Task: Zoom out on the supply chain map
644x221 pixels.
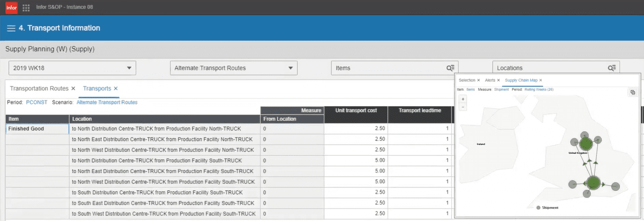Action: pos(463,107)
